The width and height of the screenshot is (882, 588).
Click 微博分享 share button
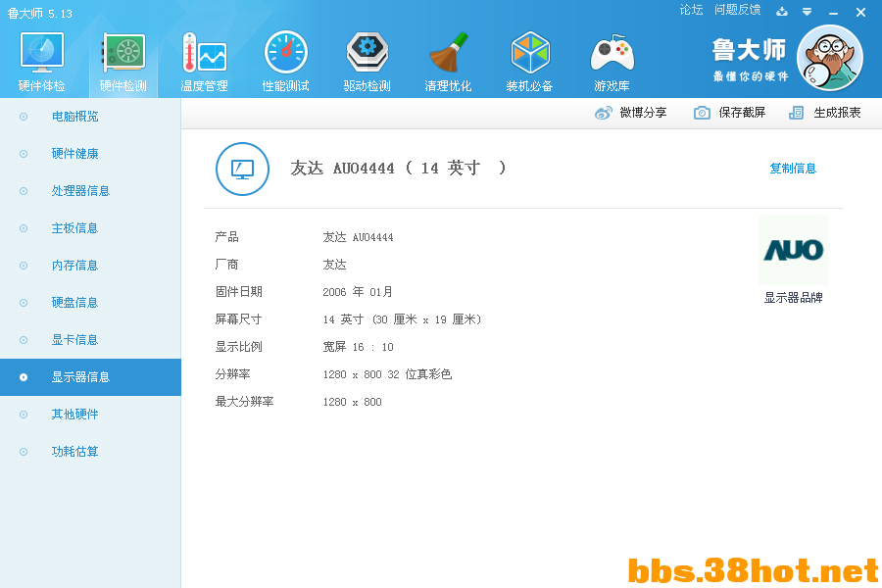point(630,113)
